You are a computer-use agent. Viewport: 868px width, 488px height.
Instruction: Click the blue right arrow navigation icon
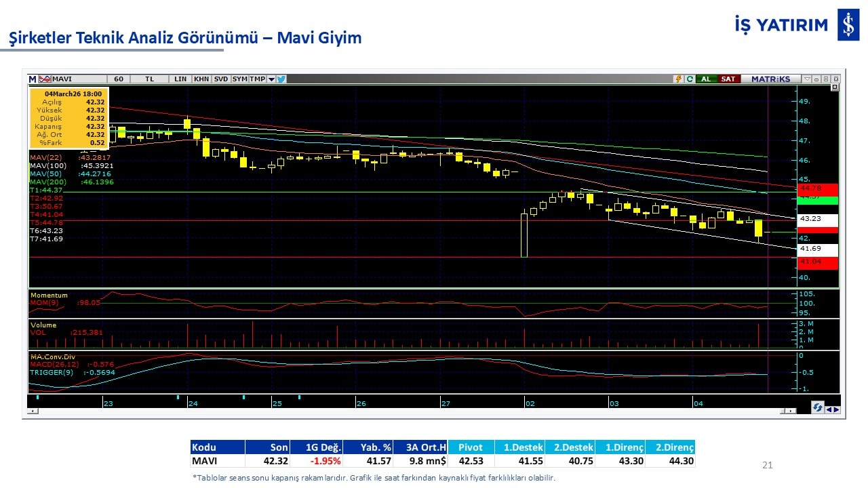coord(836,409)
